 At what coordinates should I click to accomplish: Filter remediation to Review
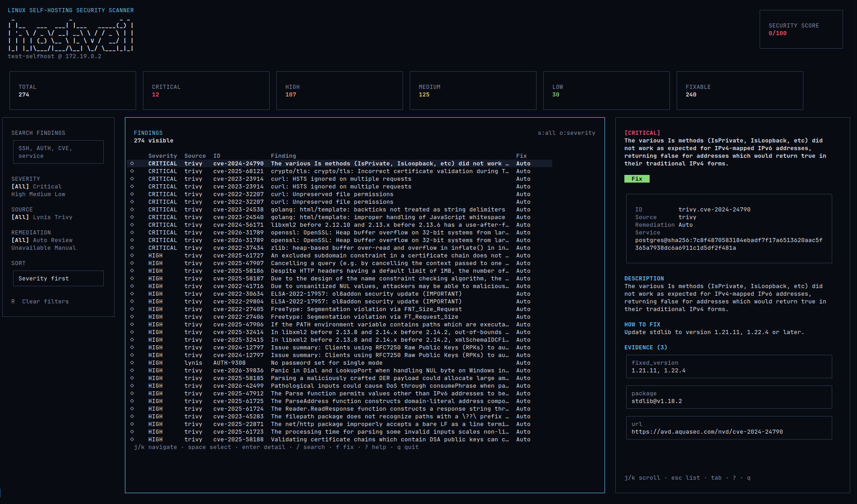[62, 240]
